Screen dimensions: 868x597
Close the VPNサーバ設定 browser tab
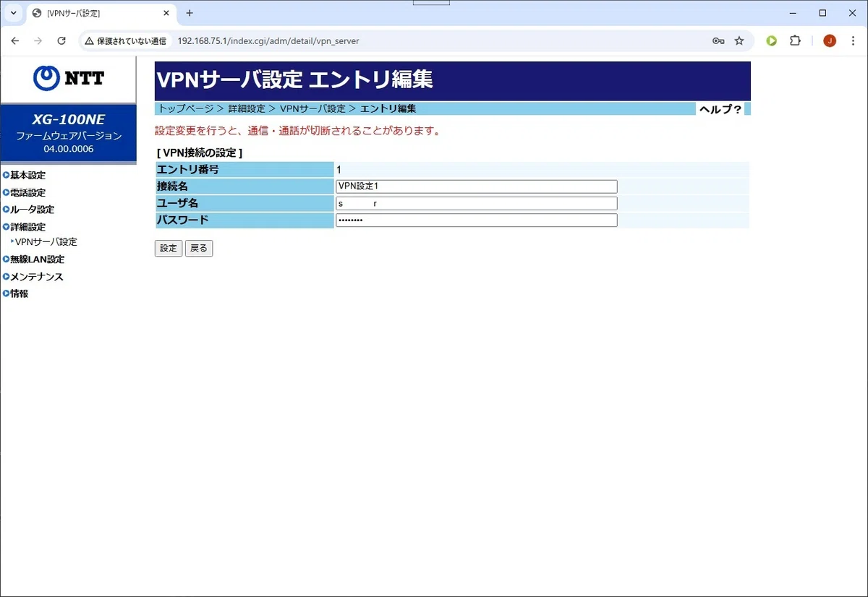(x=166, y=13)
